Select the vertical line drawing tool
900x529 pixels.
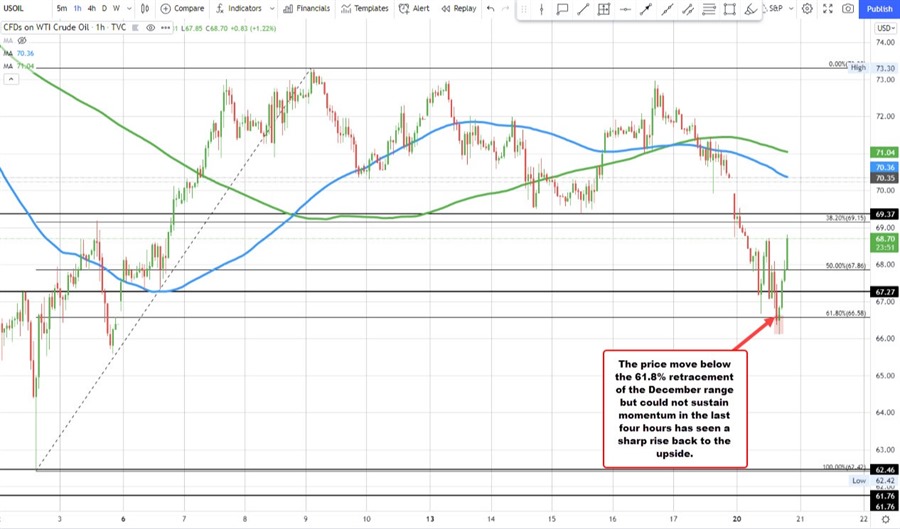point(541,9)
